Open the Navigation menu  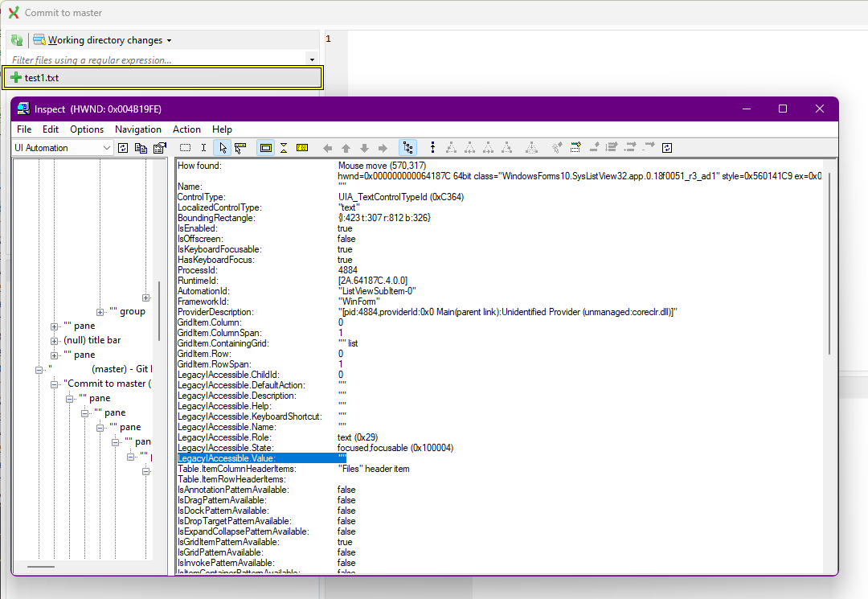(x=138, y=129)
